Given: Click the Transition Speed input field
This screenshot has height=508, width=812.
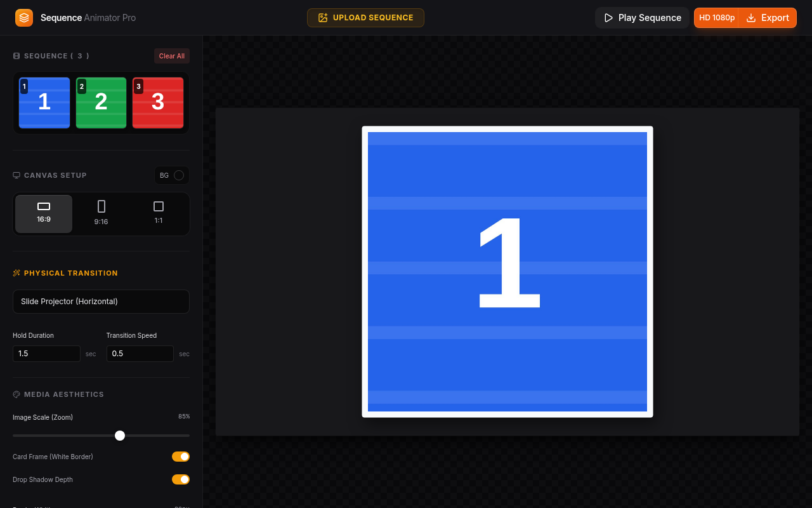Looking at the screenshot, I should [x=140, y=354].
